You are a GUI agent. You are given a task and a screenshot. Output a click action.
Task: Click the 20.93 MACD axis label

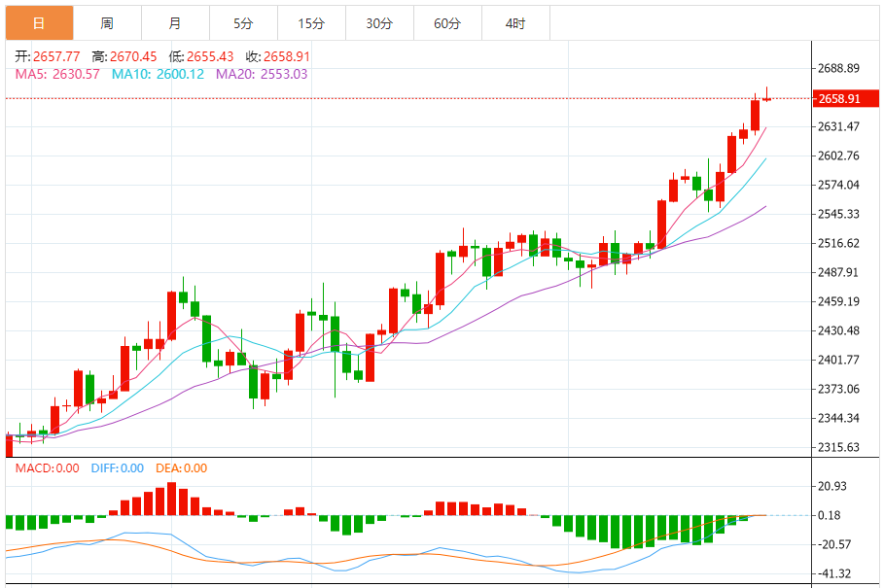832,486
